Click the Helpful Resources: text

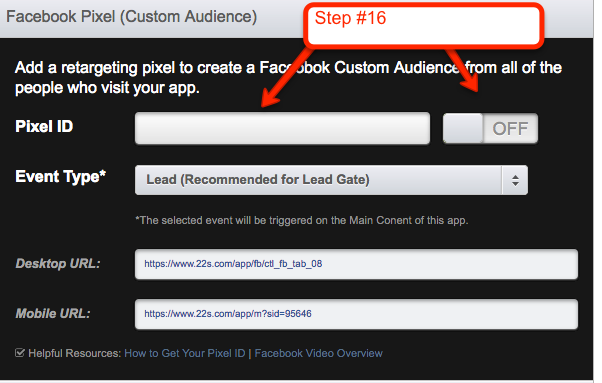coord(75,353)
